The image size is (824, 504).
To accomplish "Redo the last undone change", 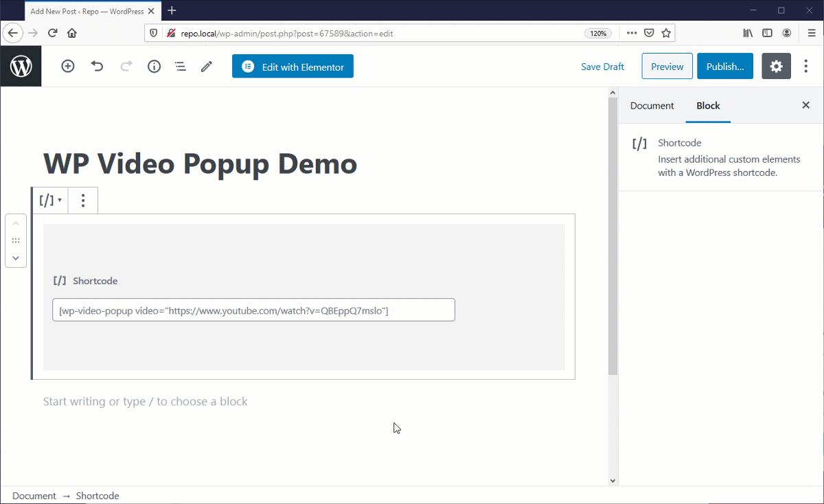I will click(126, 67).
